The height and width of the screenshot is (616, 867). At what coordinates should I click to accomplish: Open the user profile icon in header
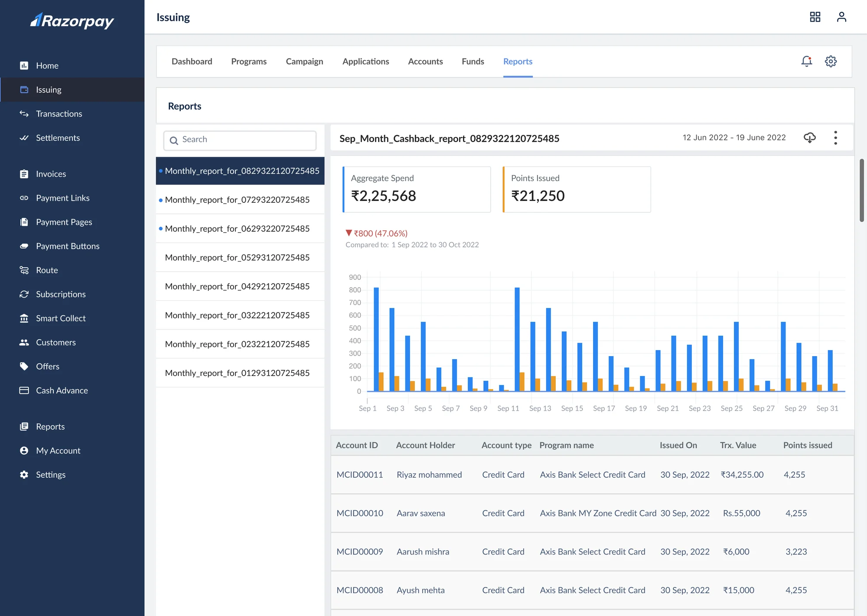pyautogui.click(x=841, y=17)
